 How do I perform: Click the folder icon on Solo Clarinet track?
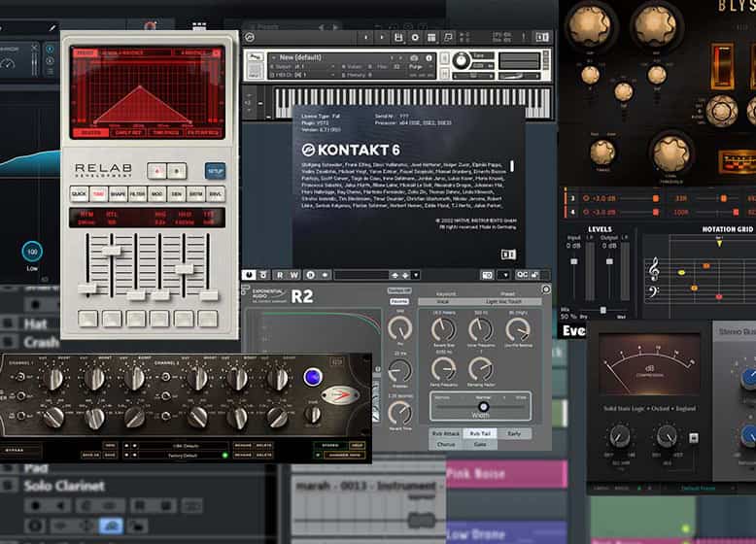click(137, 526)
